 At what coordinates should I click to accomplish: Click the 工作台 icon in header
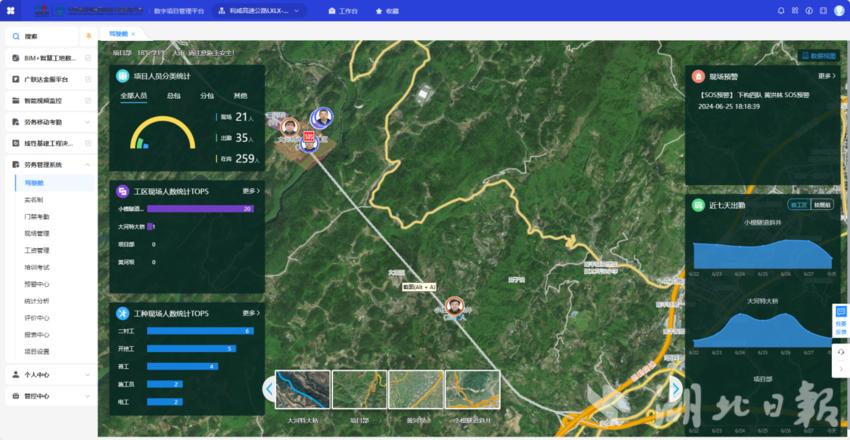click(332, 11)
